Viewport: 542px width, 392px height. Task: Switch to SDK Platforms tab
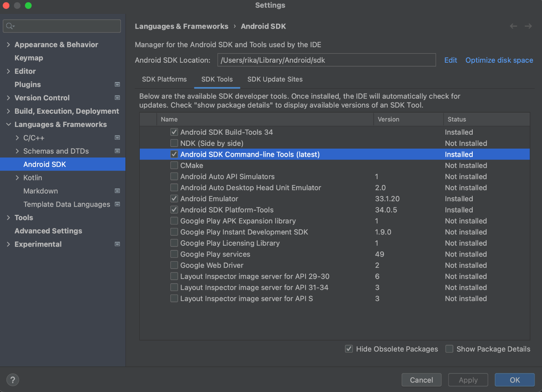click(x=164, y=79)
